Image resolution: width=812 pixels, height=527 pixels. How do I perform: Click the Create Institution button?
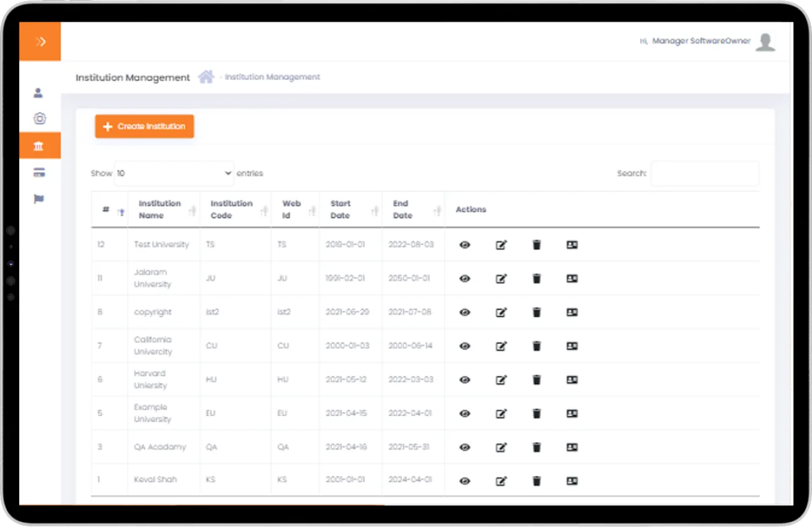(x=144, y=126)
